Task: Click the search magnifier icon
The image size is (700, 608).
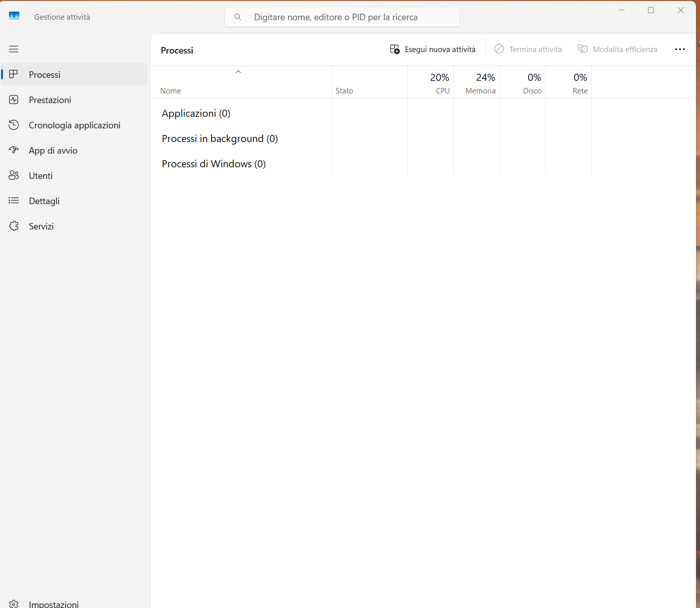Action: click(238, 17)
